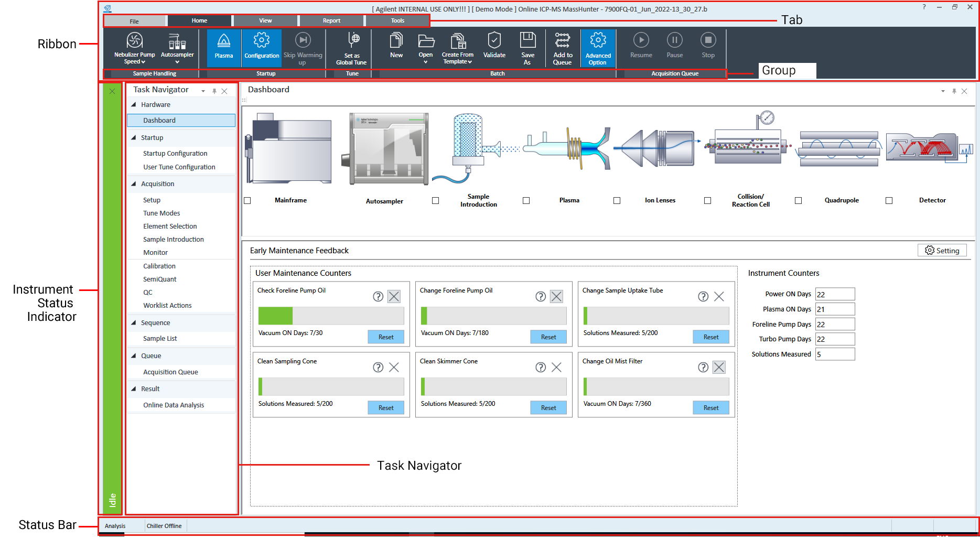Click the Autosampler instrument image
980x539 pixels.
point(385,148)
